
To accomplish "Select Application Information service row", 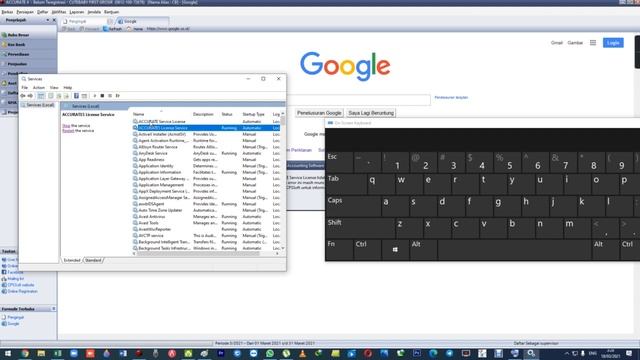I will tap(206, 172).
